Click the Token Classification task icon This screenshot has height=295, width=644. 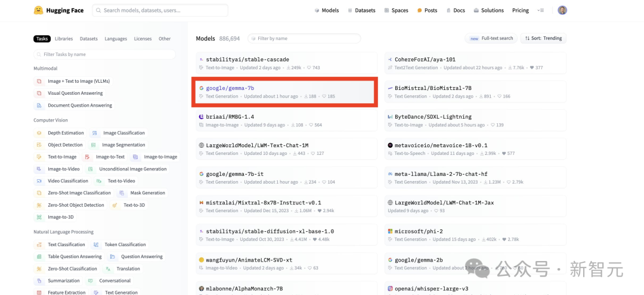point(96,245)
